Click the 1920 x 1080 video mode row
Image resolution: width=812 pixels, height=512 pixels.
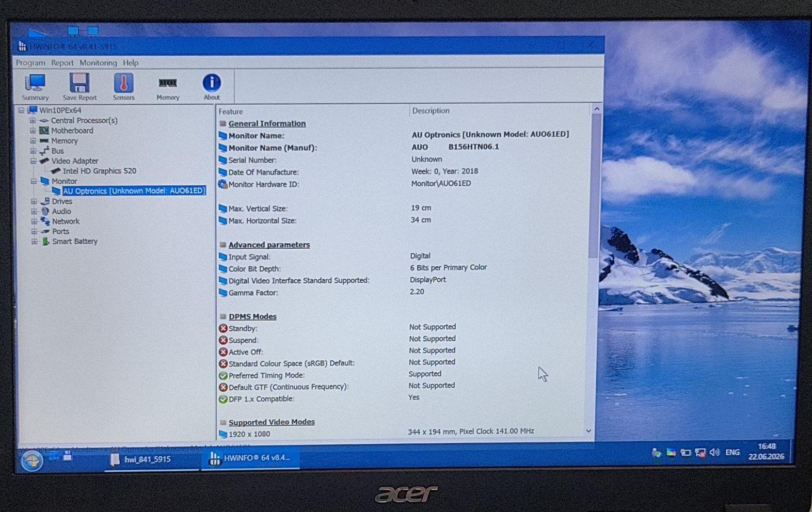[x=403, y=433]
